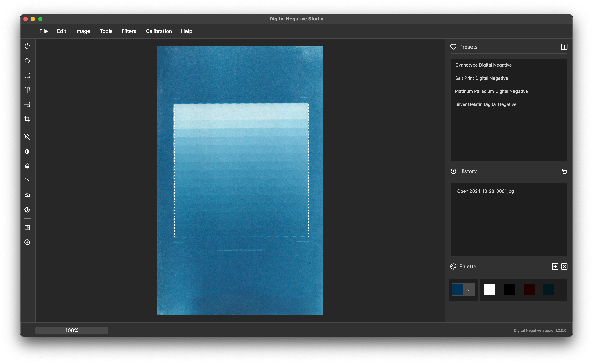
Task: Select Open 2024-10-28-0001.jpg history entry
Action: [x=485, y=191]
